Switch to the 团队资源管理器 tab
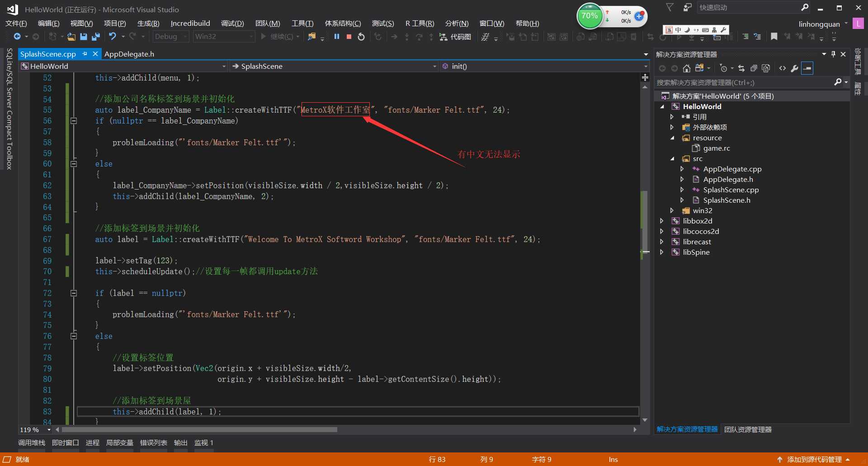Screen dimensions: 868x466 click(x=748, y=429)
